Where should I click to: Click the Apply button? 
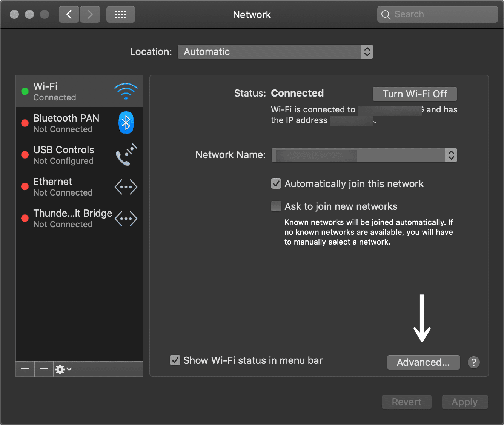(465, 402)
